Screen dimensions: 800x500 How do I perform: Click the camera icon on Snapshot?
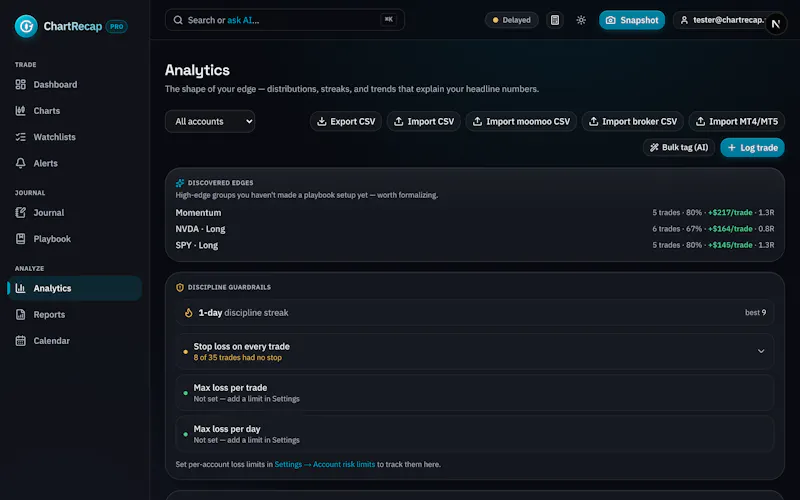pyautogui.click(x=610, y=20)
